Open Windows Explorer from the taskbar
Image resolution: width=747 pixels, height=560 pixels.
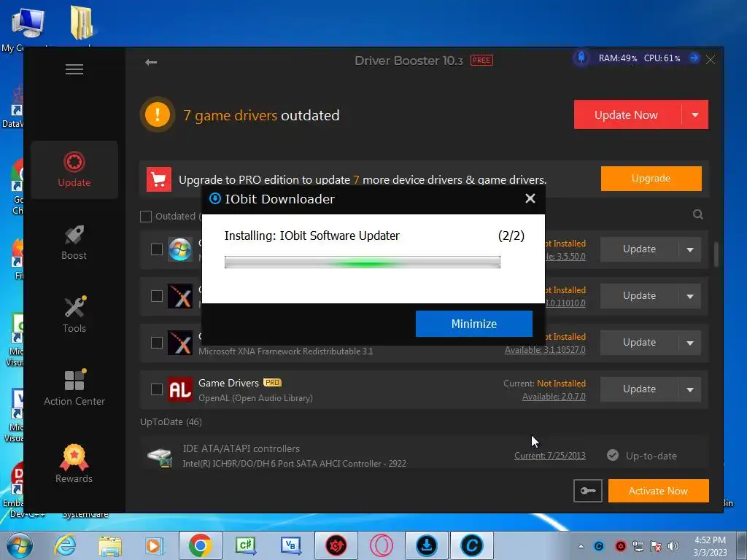110,545
